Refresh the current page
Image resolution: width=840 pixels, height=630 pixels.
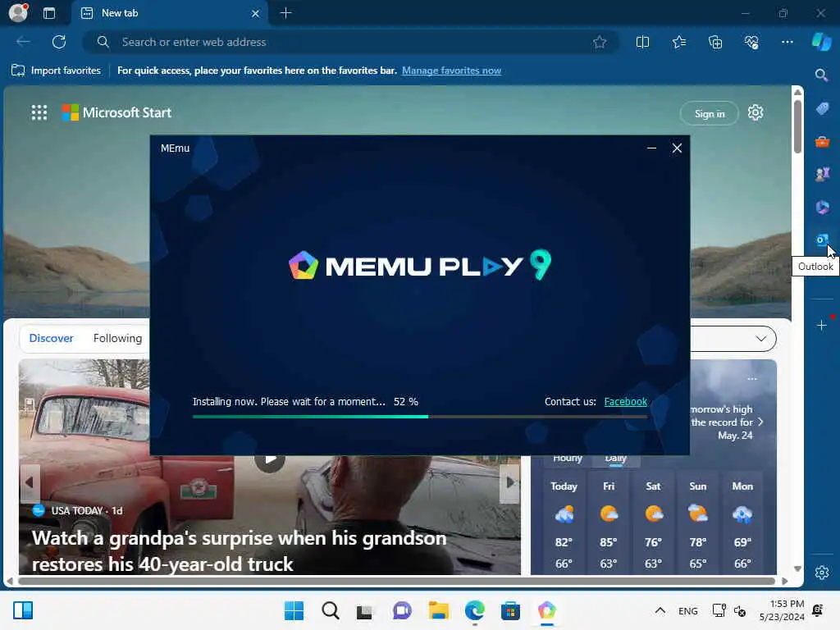59,42
